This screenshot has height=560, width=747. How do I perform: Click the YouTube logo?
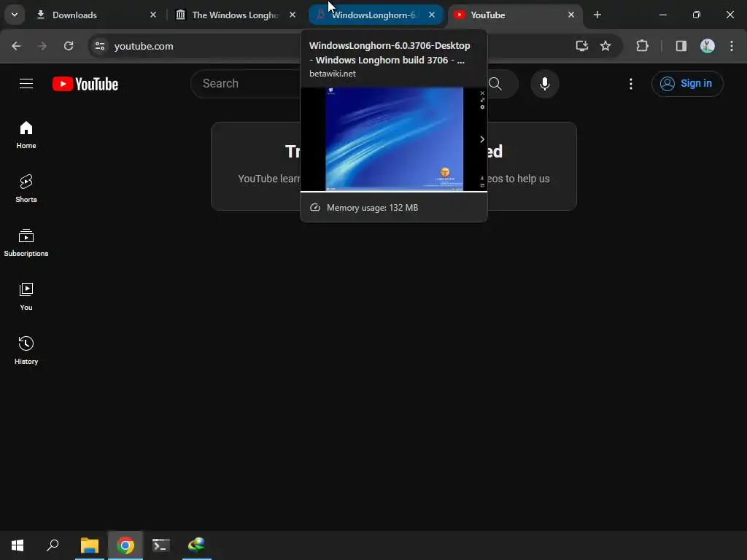(x=85, y=84)
